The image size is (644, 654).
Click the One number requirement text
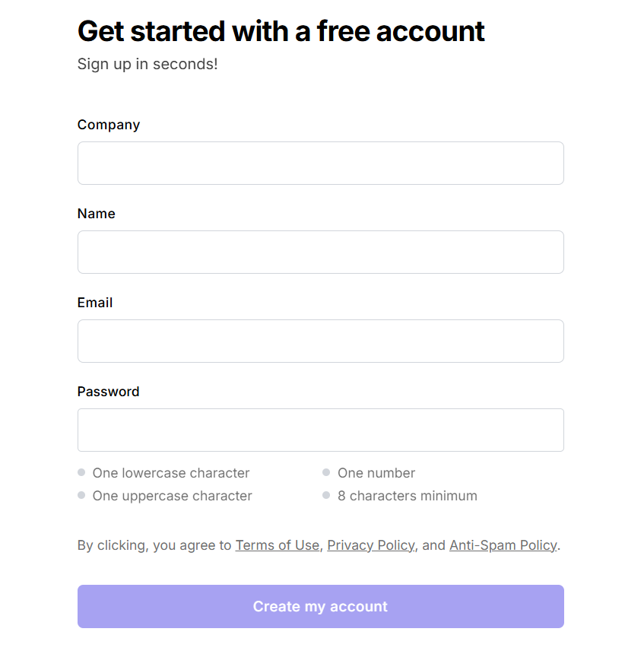pyautogui.click(x=376, y=472)
